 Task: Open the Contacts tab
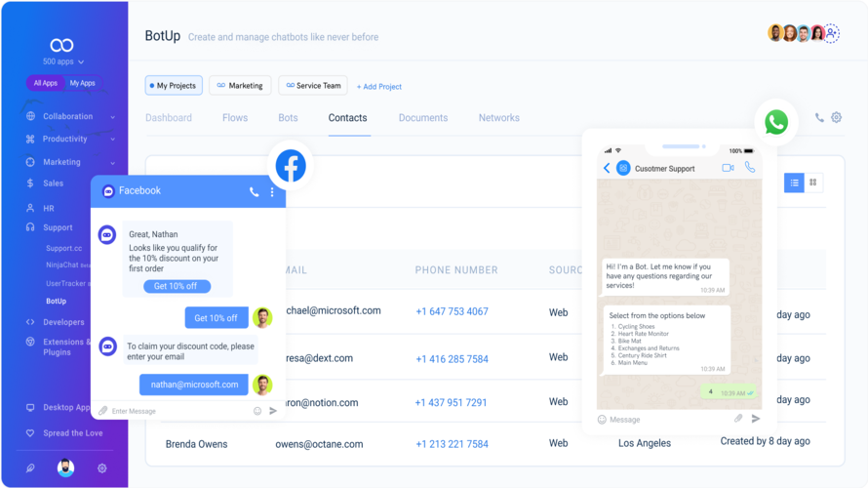[347, 118]
